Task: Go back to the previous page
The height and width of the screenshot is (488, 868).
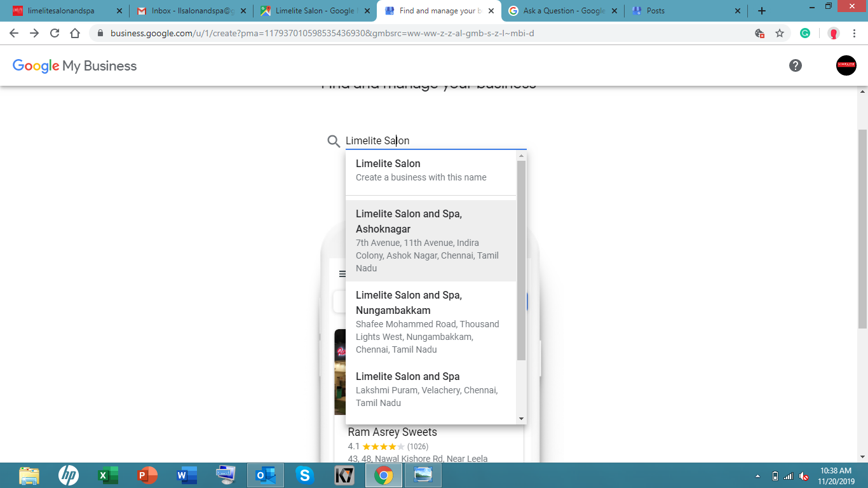Action: click(x=14, y=33)
